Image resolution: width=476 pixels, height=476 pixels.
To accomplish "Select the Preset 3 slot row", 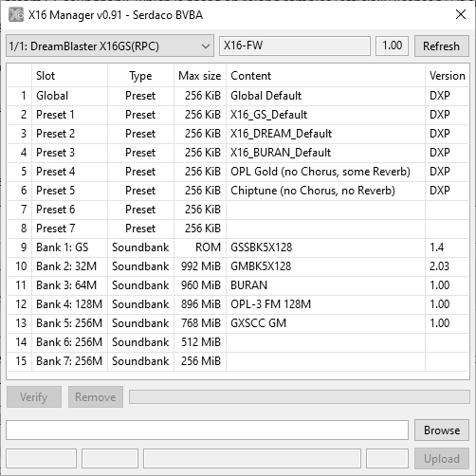I will [x=238, y=153].
